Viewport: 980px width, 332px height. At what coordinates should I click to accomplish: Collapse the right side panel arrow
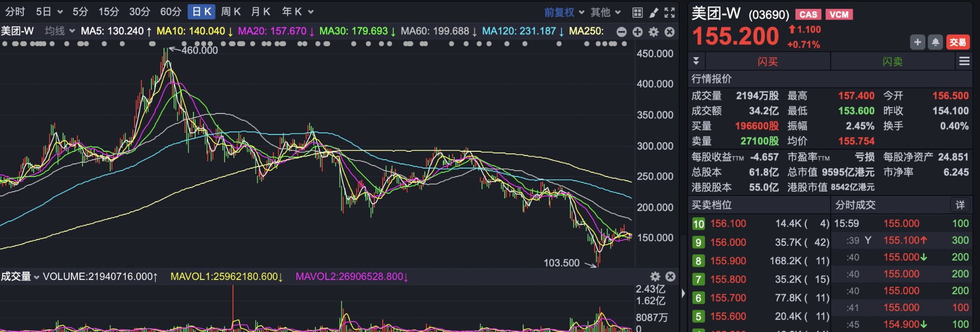click(683, 293)
